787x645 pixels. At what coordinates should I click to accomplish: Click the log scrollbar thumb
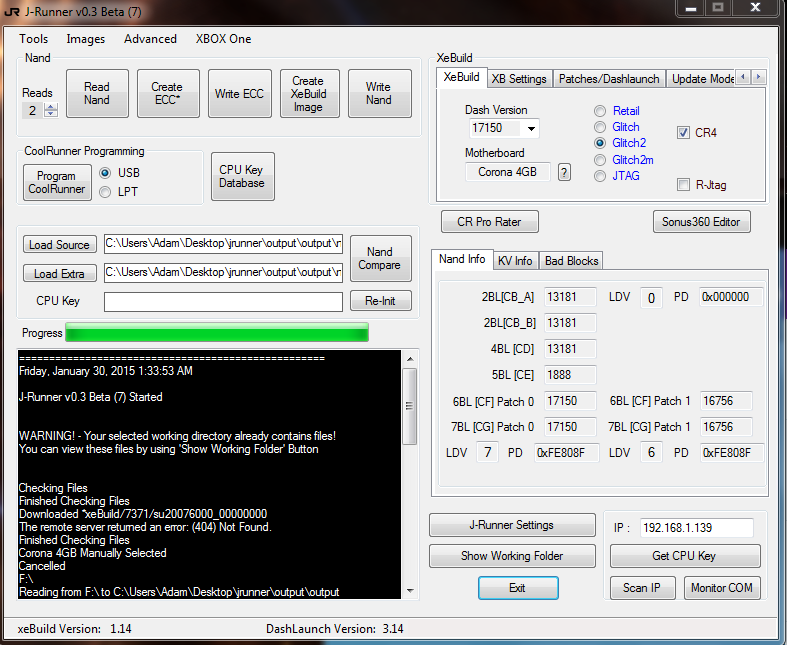coord(410,406)
